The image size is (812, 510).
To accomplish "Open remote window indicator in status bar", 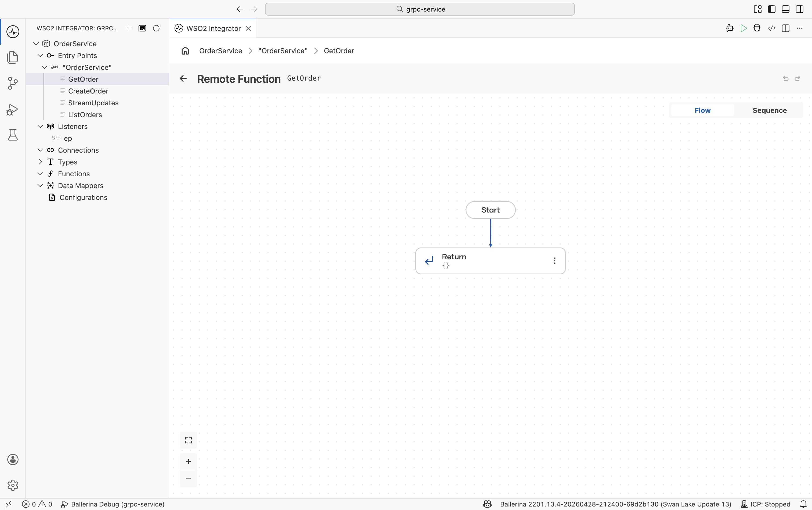I will click(9, 504).
